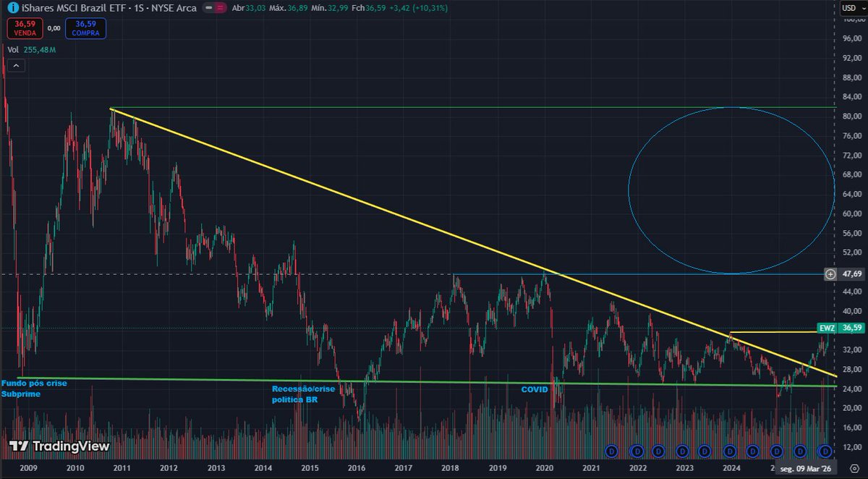Image resolution: width=868 pixels, height=479 pixels.
Task: Collapse the indicator legend with the chevron
Action: pyautogui.click(x=17, y=66)
